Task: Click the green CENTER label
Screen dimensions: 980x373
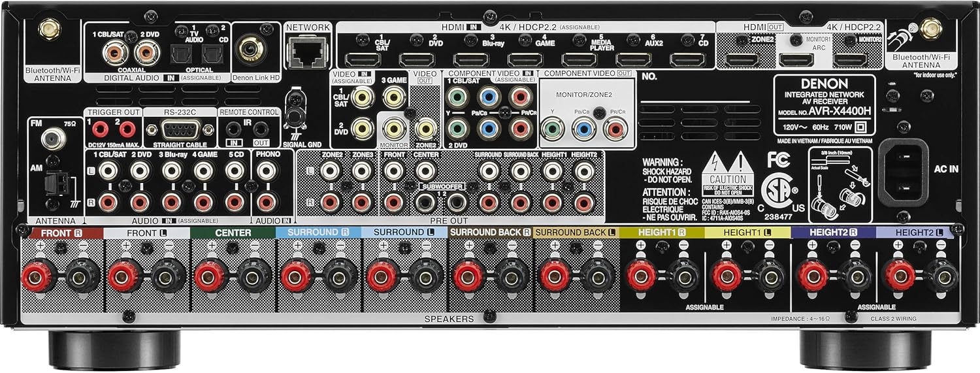Action: point(233,233)
